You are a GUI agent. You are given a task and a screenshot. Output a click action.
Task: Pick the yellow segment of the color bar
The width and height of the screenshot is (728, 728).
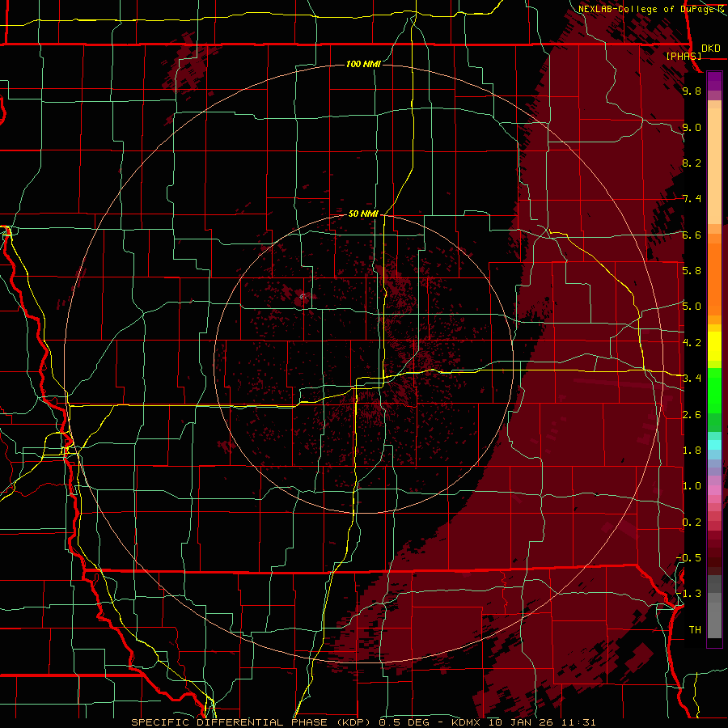pos(714,346)
